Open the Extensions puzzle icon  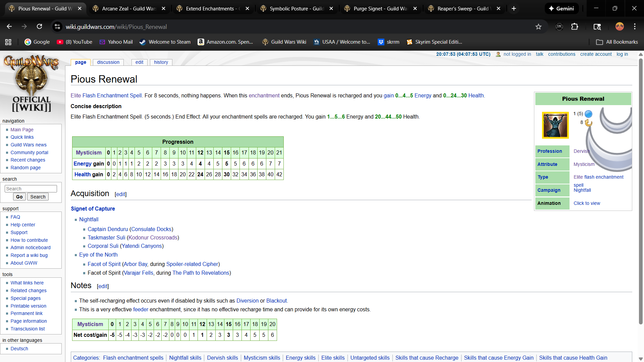[x=575, y=27]
